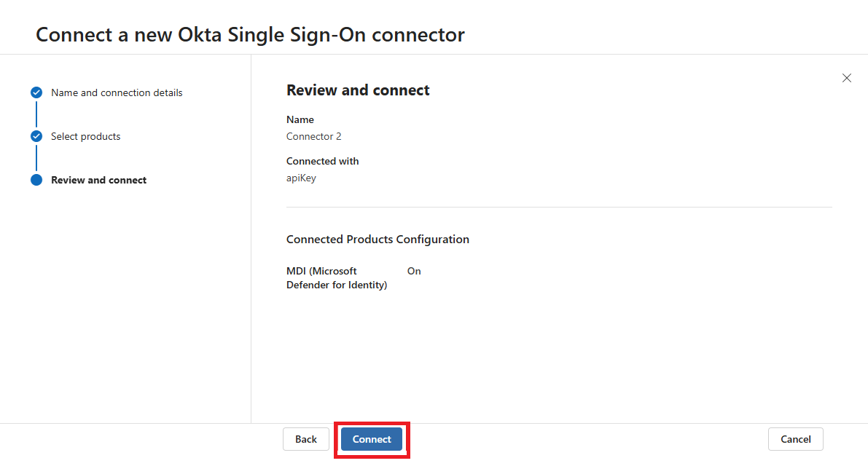The height and width of the screenshot is (466, 868).
Task: Click the blue circle icon for Review and connect step
Action: point(36,180)
